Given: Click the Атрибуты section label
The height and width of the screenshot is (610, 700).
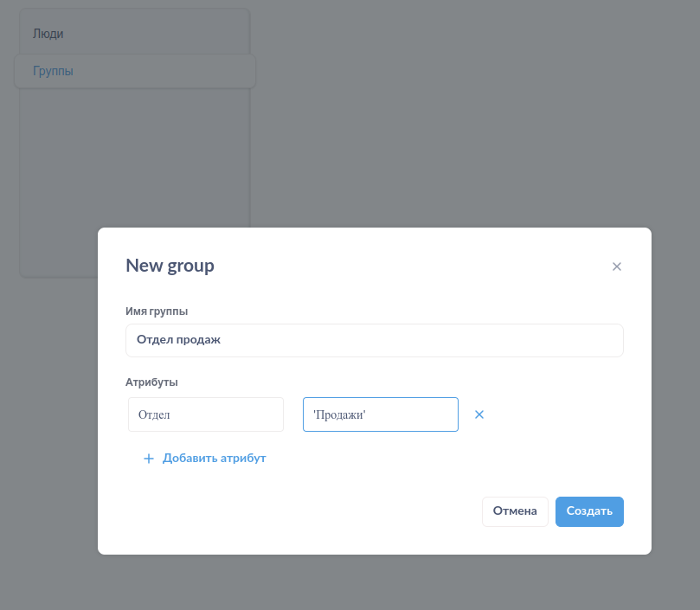Looking at the screenshot, I should pos(151,382).
